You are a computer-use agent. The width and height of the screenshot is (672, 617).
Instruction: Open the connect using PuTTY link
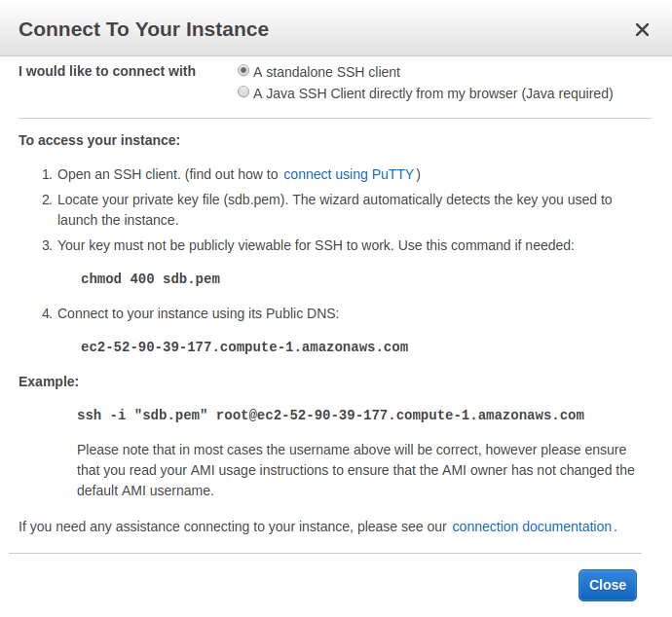(x=350, y=174)
